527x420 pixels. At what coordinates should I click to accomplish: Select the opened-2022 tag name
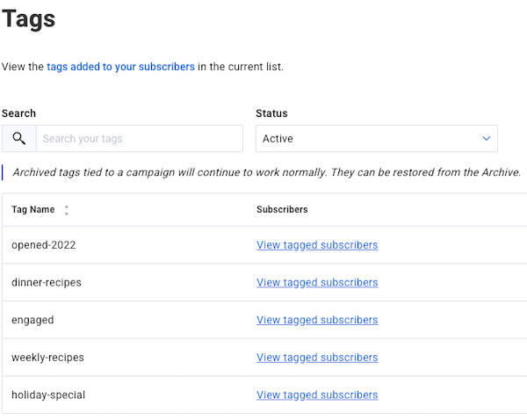(44, 245)
